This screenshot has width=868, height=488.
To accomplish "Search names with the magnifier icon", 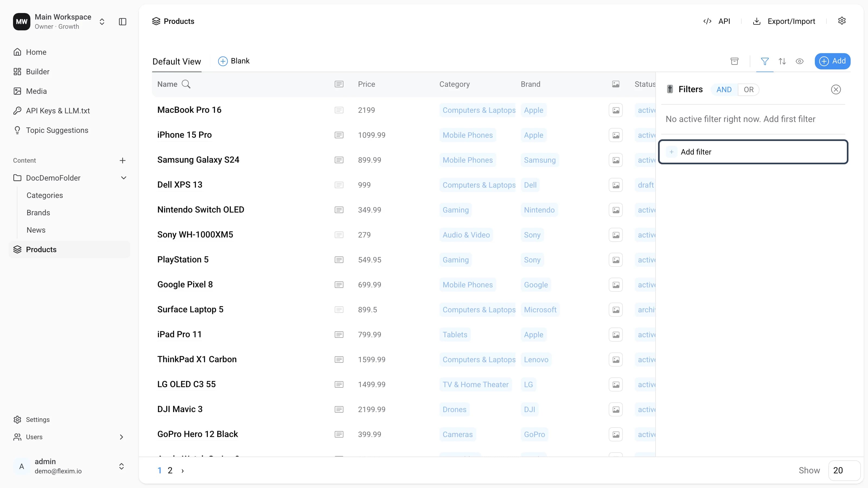I will coord(186,84).
